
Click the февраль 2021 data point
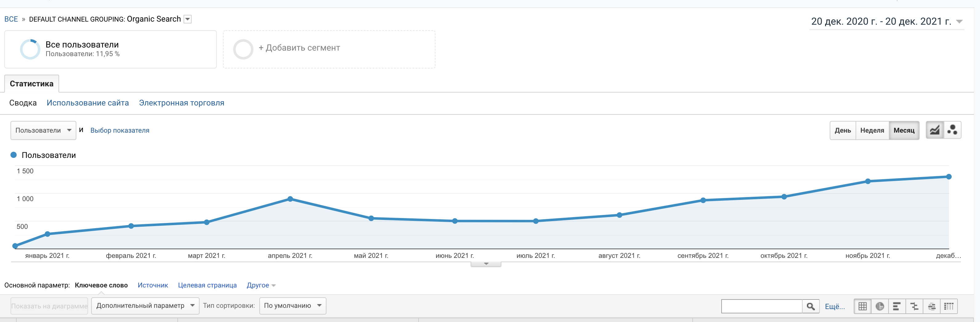[x=131, y=226]
